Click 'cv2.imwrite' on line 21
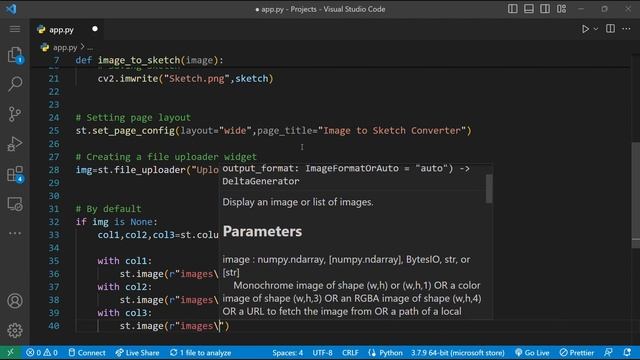 (128, 79)
